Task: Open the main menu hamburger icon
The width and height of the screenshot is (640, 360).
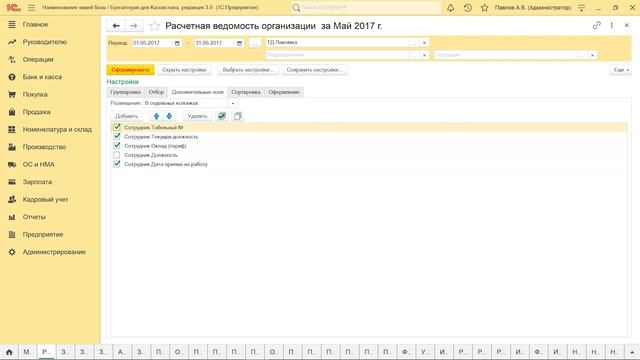Action: click(x=31, y=8)
